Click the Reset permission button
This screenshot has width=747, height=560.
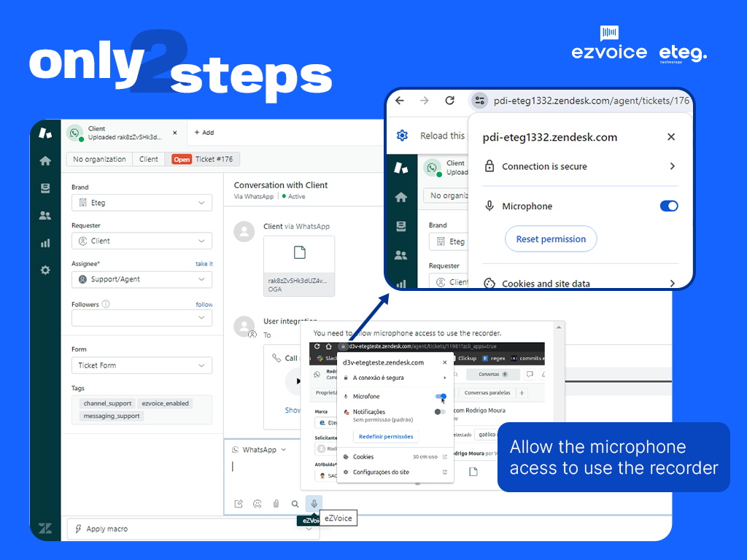pyautogui.click(x=551, y=239)
